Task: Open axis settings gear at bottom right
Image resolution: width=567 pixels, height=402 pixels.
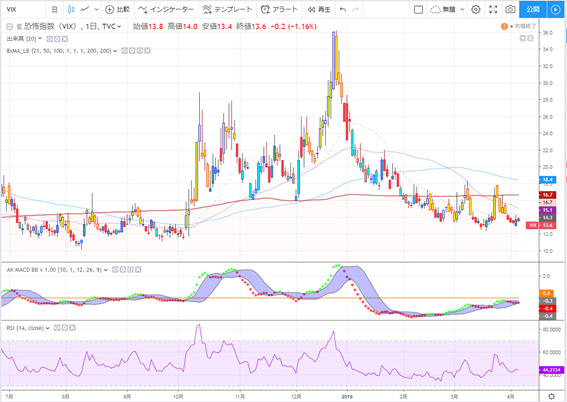Action: (551, 397)
